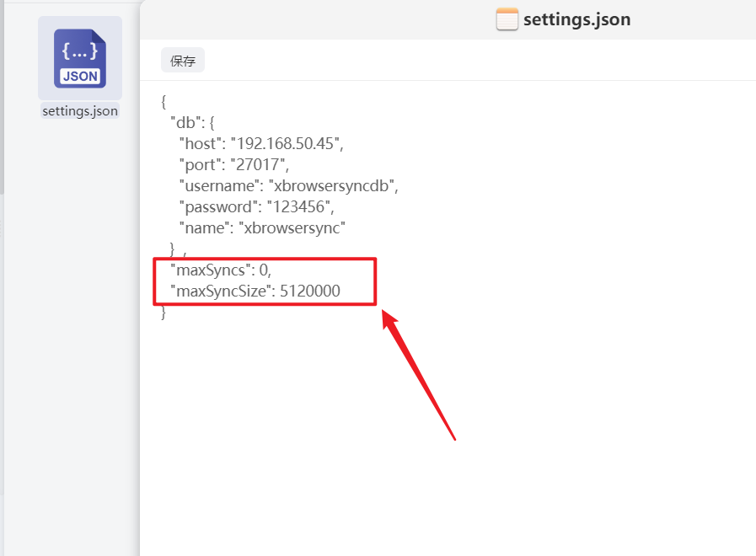This screenshot has width=756, height=556.
Task: Click the "port": "27017" line
Action: 233,165
